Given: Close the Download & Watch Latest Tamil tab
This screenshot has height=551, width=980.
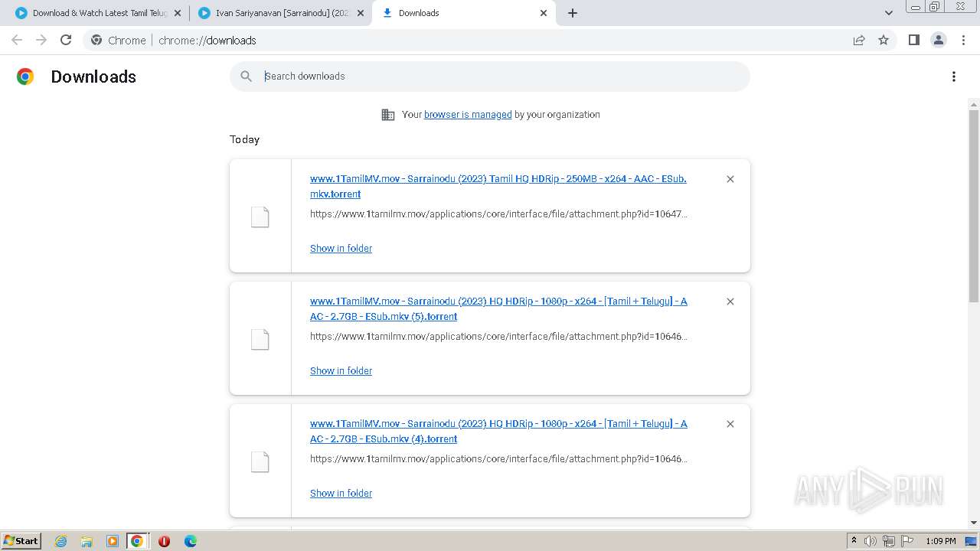Looking at the screenshot, I should pyautogui.click(x=178, y=13).
